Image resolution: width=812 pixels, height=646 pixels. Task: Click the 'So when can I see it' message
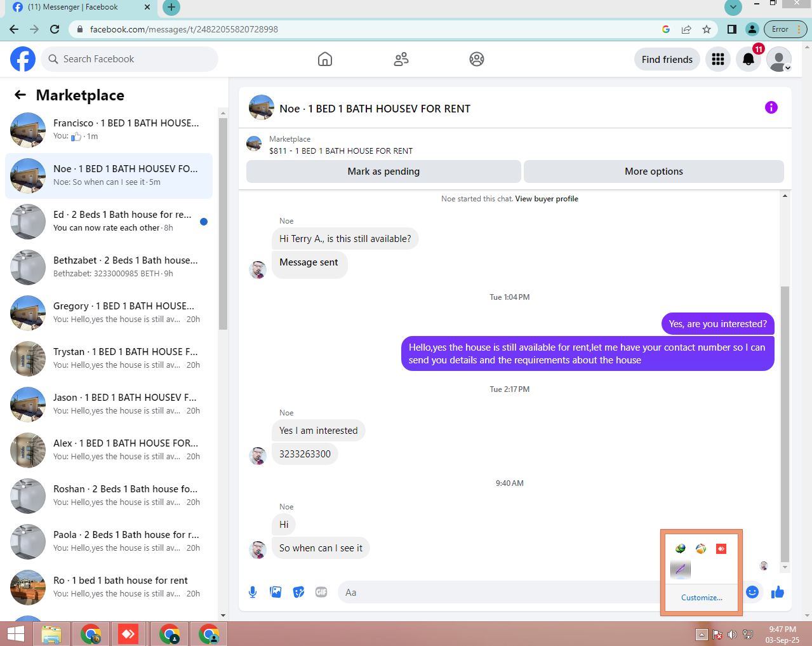coord(321,548)
